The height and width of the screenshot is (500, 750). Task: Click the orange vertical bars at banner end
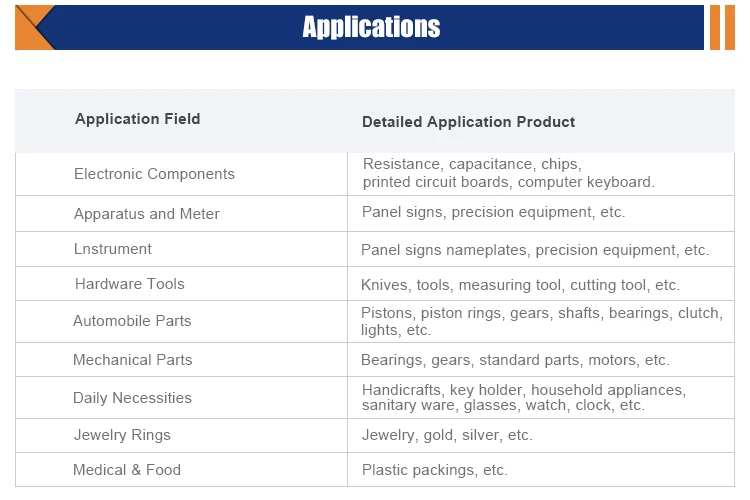722,27
